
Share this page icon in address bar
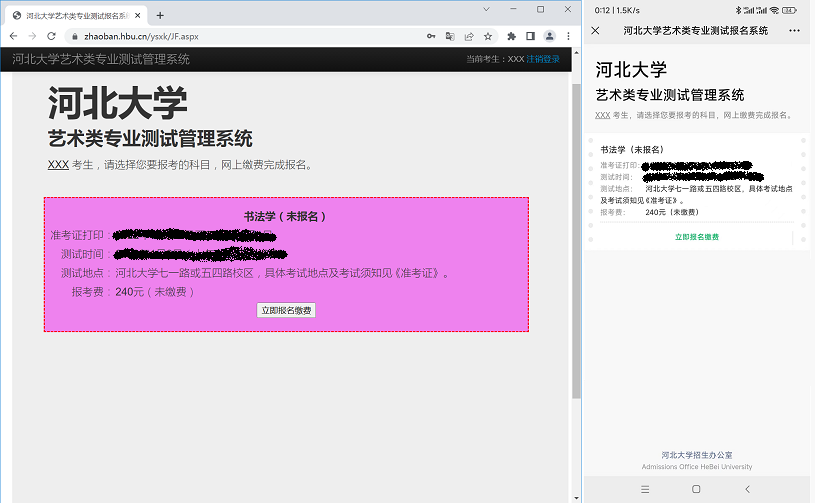[x=469, y=36]
